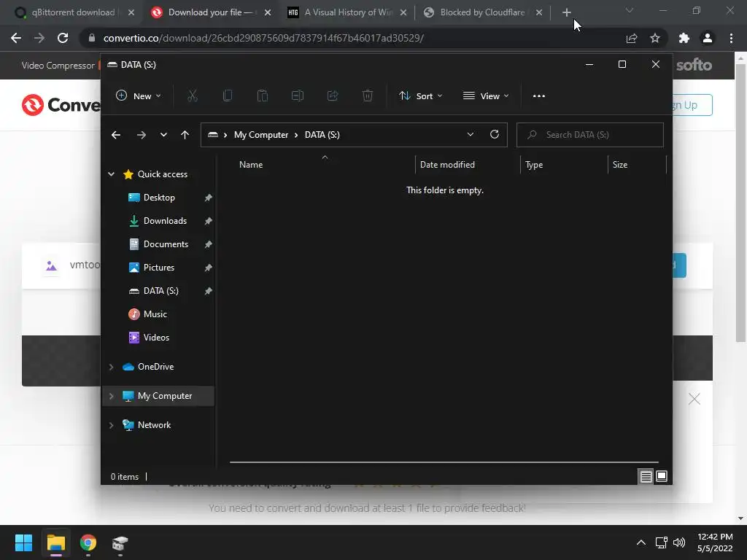
Task: Click File Explorer taskbar icon
Action: 55,542
